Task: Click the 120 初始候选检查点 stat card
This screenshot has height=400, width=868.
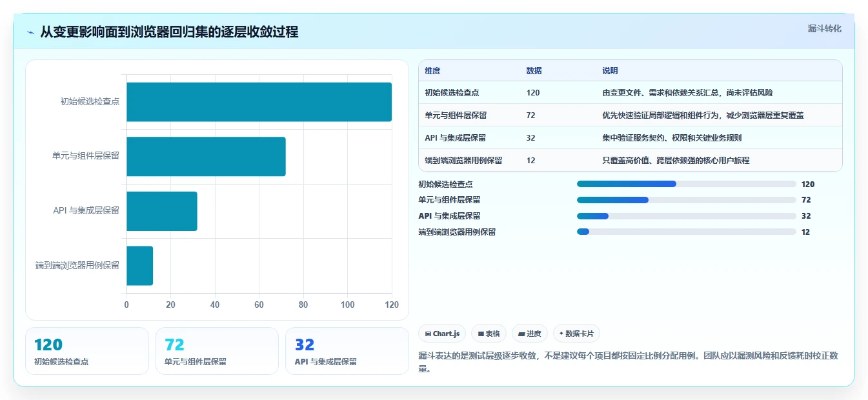Action: pyautogui.click(x=87, y=351)
